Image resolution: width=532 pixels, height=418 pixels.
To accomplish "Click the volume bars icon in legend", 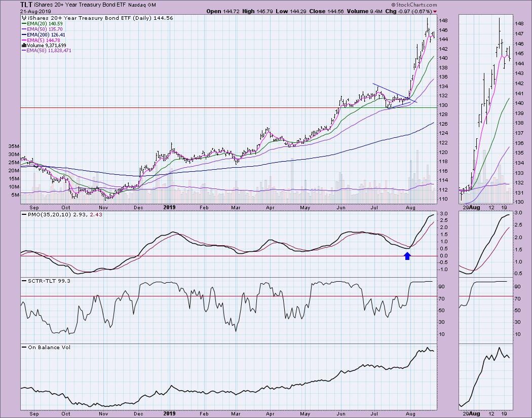I will point(23,45).
